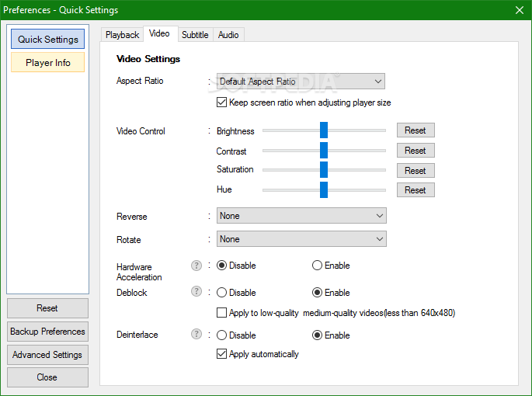Switch to the Video tab
The width and height of the screenshot is (532, 396).
point(159,33)
